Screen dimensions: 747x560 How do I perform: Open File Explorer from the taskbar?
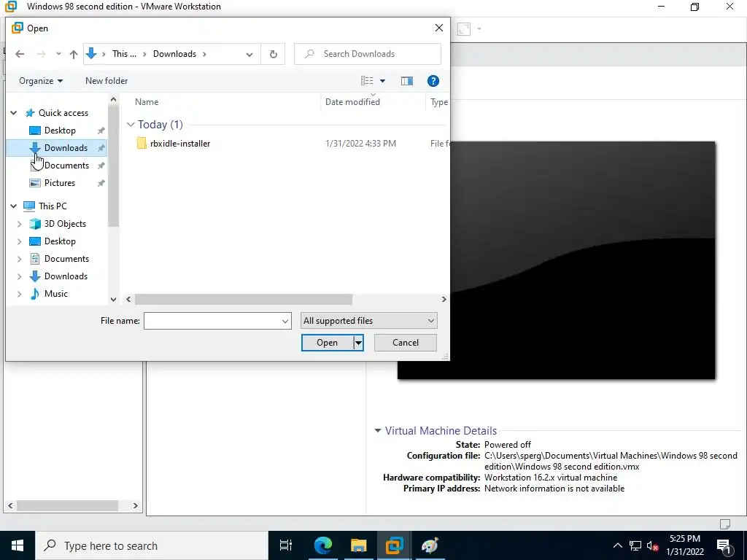358,545
